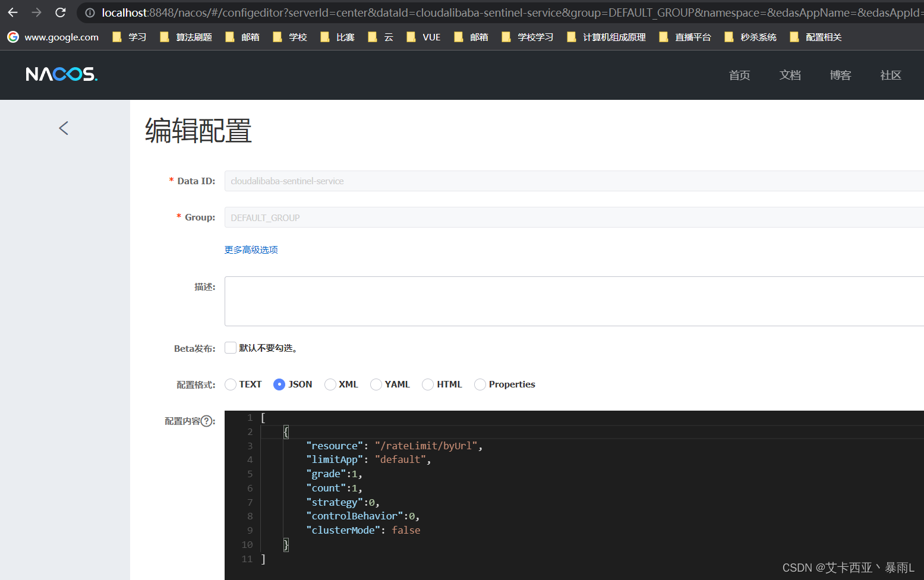Screen dimensions: 924x580
Task: Open the www.google.com bookmark
Action: pos(53,37)
